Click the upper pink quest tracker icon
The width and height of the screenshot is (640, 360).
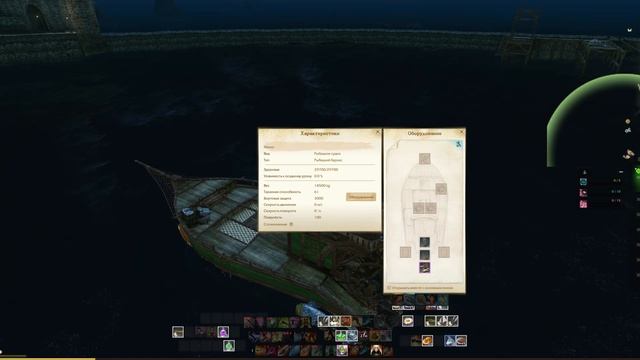tap(583, 193)
